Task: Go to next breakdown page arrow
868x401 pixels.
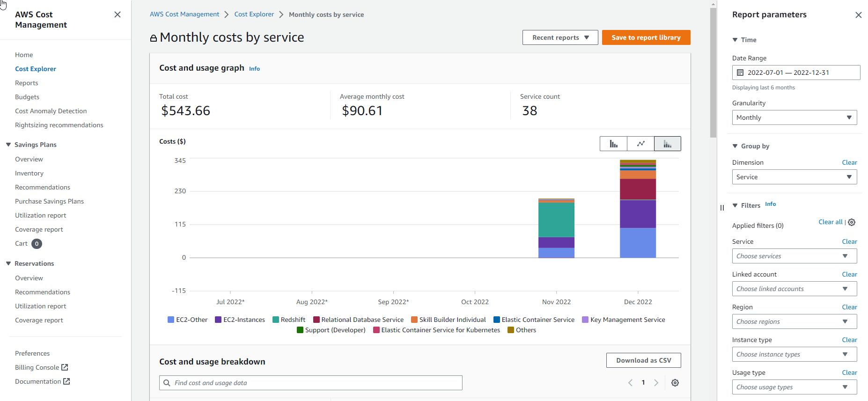Action: (656, 383)
